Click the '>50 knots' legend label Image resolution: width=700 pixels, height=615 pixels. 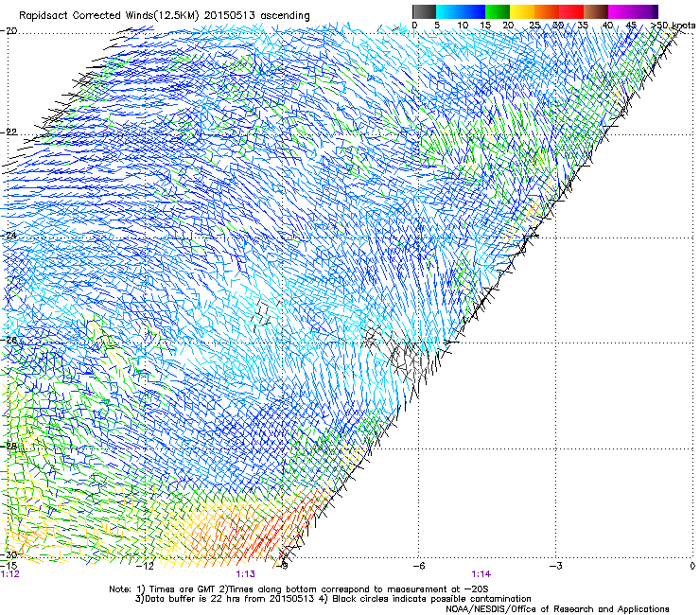pyautogui.click(x=673, y=26)
